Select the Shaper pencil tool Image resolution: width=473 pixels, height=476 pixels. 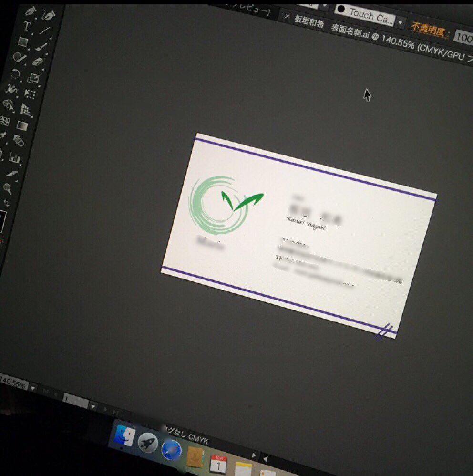[20, 57]
